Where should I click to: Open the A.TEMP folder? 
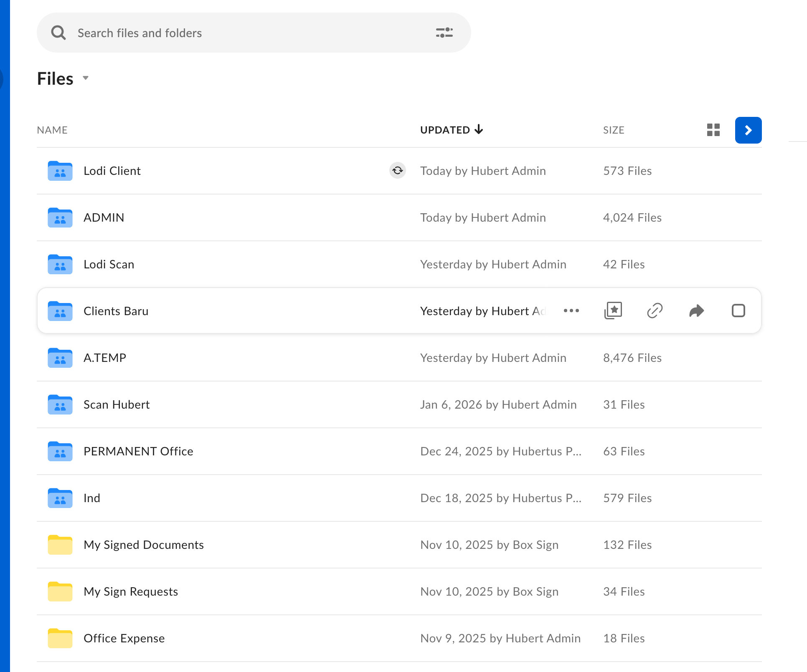[104, 358]
